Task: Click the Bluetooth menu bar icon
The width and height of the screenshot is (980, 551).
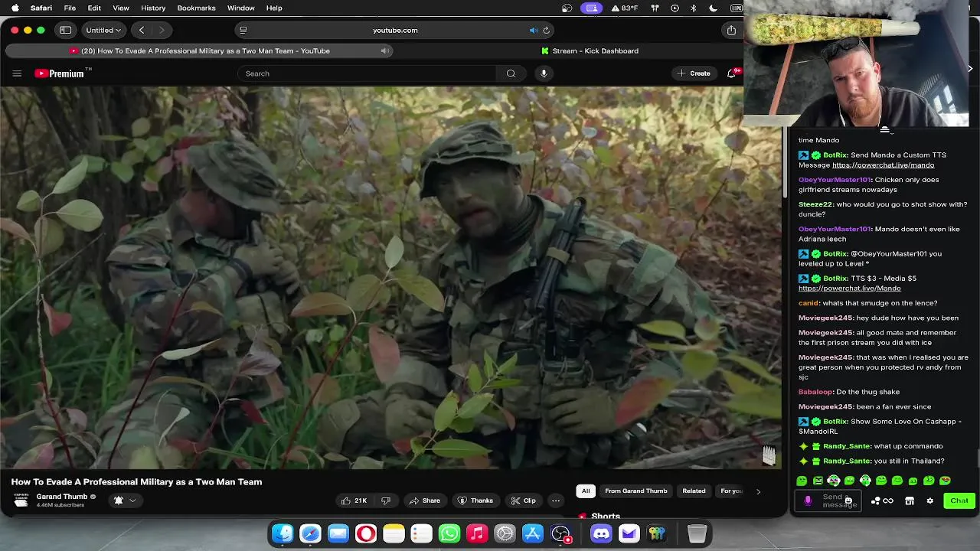Action: 694,8
